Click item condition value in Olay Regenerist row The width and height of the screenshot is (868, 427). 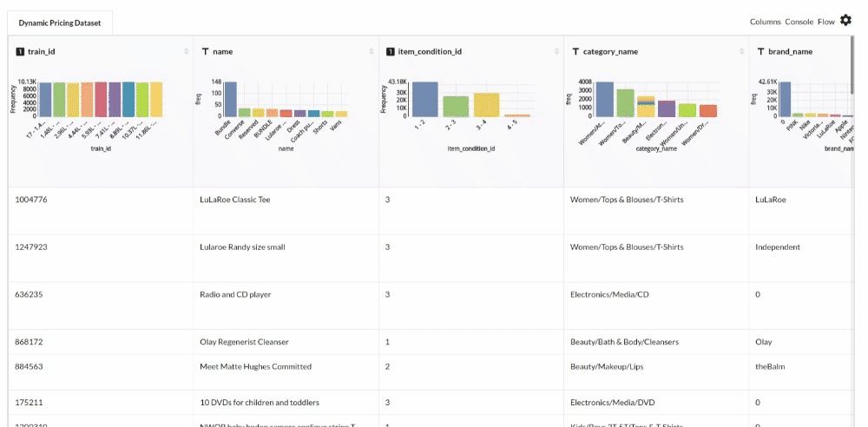471,342
